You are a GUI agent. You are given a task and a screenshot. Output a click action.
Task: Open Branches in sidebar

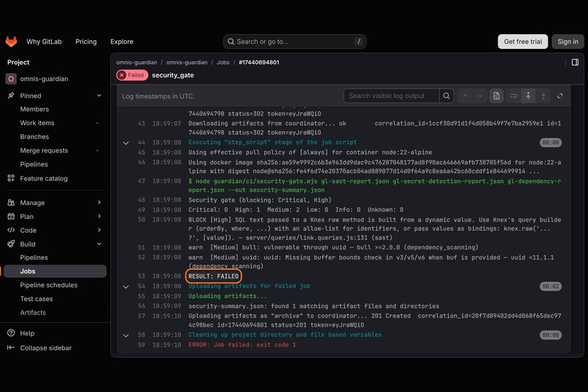34,137
